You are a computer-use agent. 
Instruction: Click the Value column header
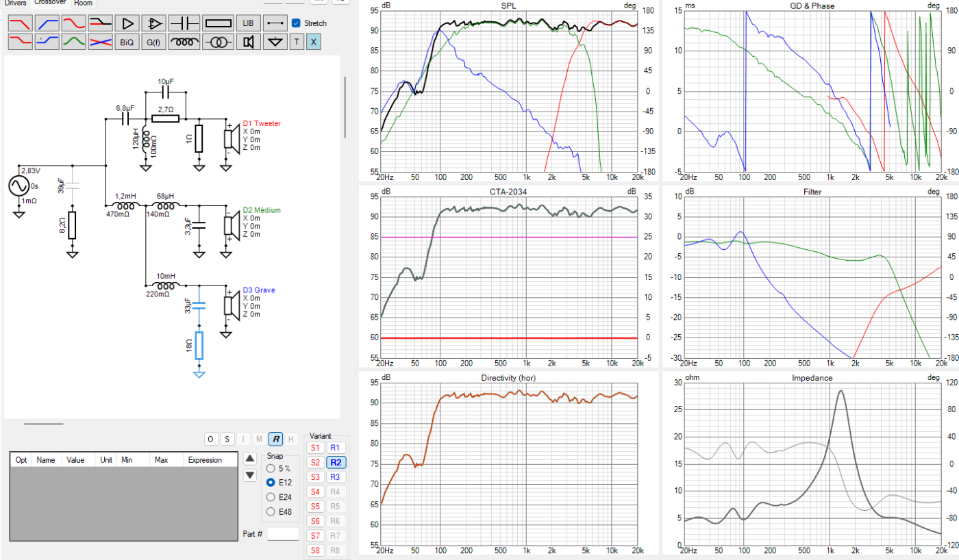75,460
